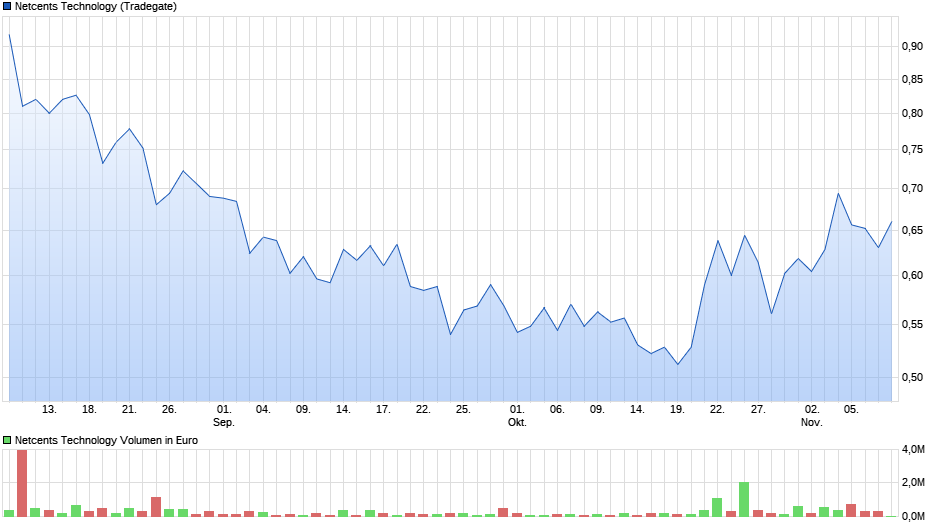Click the '13.' date axis label
940x526 pixels.
[x=49, y=409]
